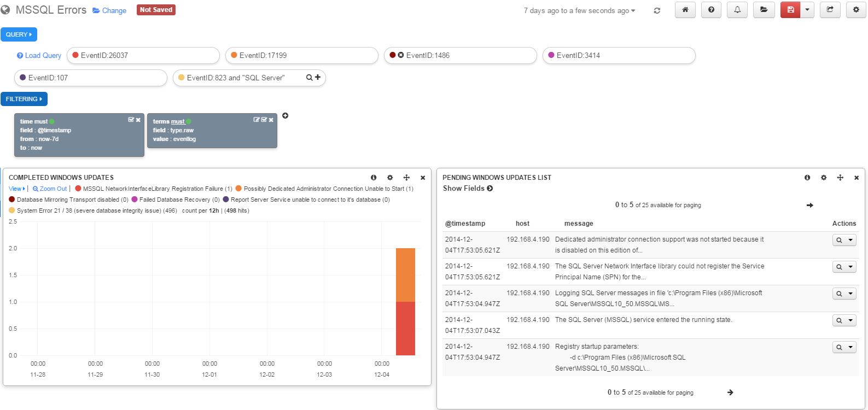
Task: Open Actions for Dedicated administrator connection row
Action: [x=844, y=240]
